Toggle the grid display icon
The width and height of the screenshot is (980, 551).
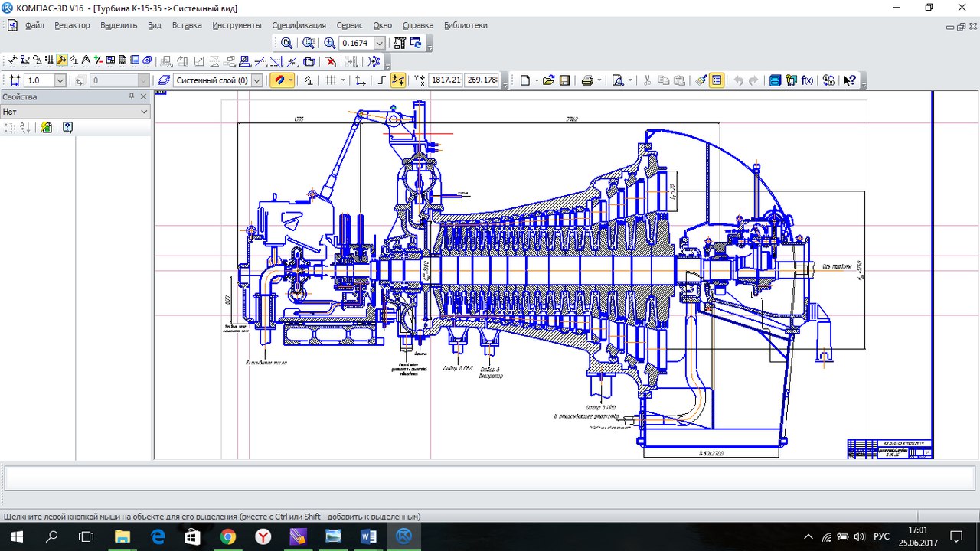(x=331, y=80)
